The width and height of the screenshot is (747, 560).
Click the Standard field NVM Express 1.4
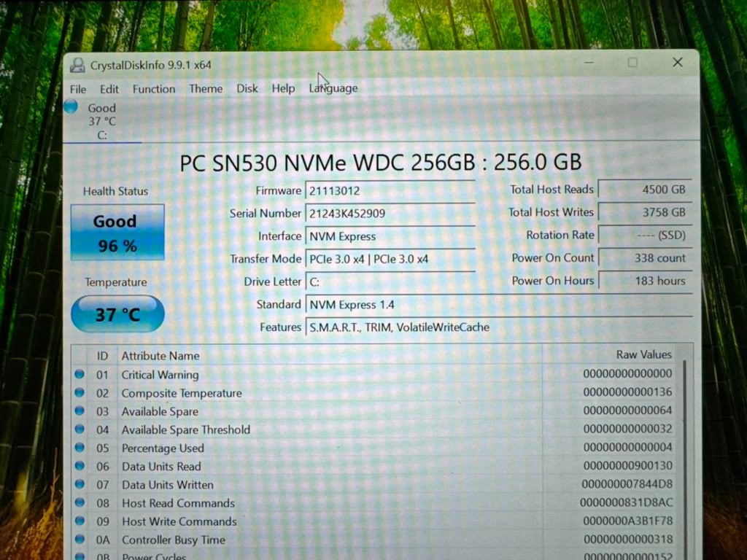[499, 305]
